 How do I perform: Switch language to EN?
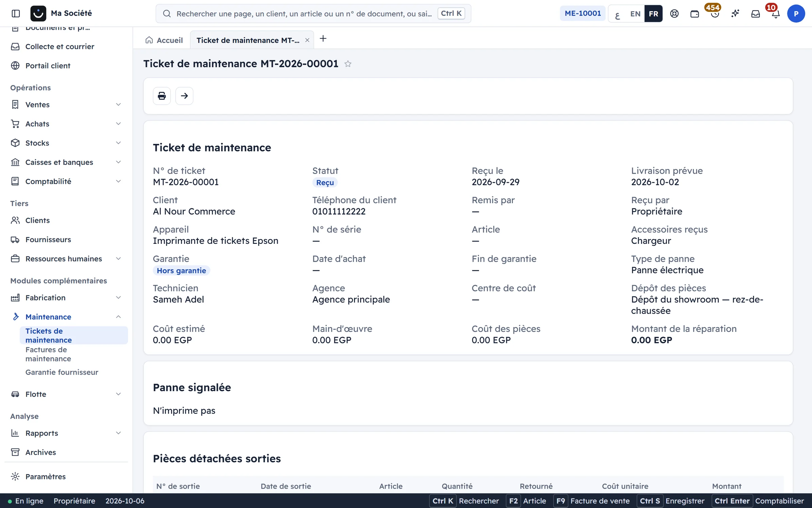[x=635, y=14]
